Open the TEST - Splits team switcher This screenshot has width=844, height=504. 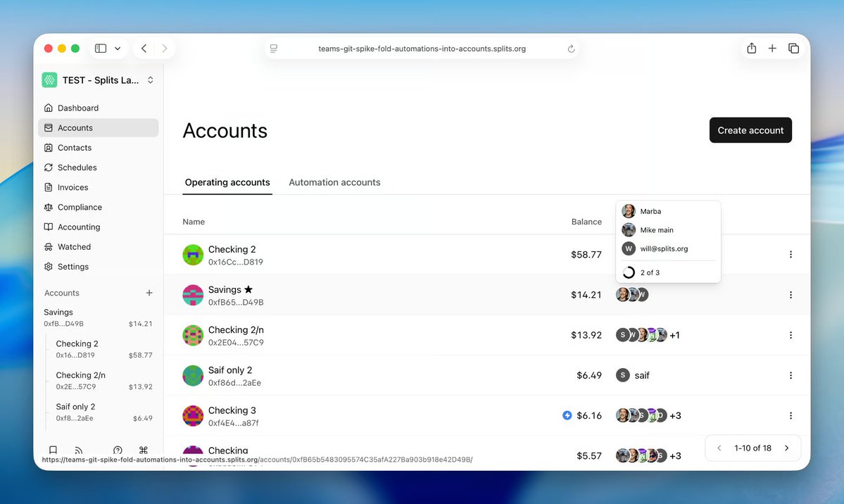click(99, 80)
